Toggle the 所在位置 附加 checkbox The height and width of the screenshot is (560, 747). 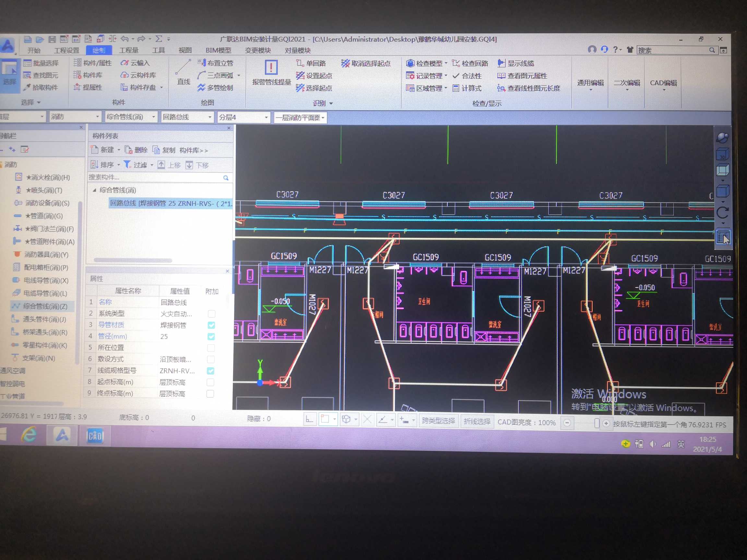click(211, 348)
